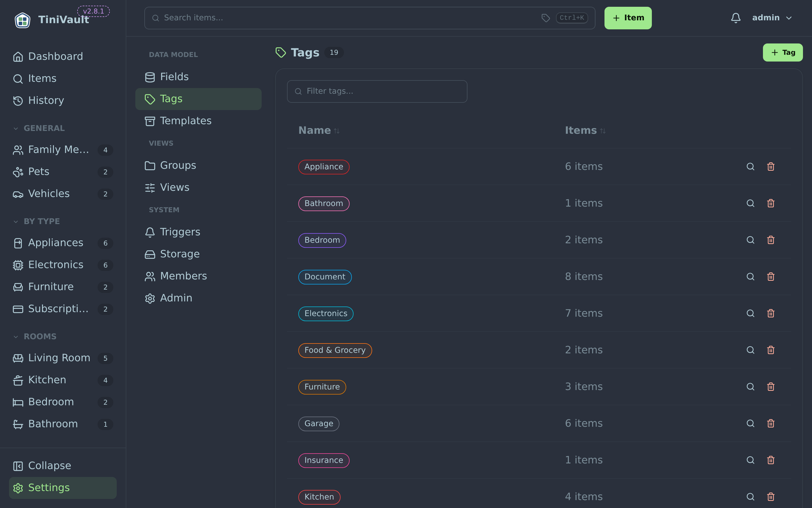Open Storage settings page

pyautogui.click(x=198, y=254)
